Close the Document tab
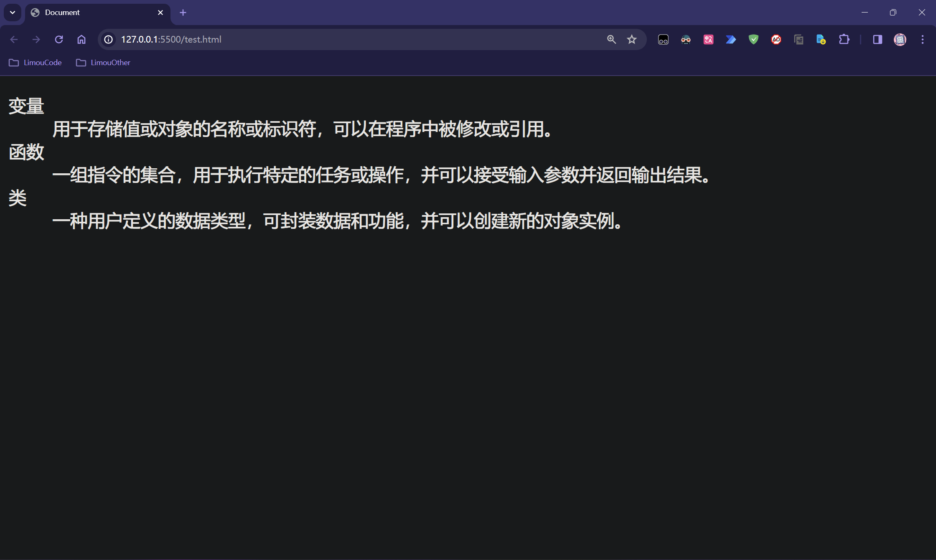 (x=160, y=13)
